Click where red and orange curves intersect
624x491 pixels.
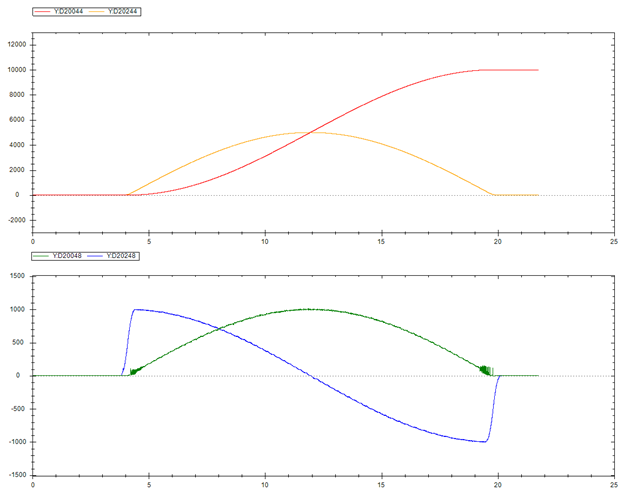(x=312, y=132)
